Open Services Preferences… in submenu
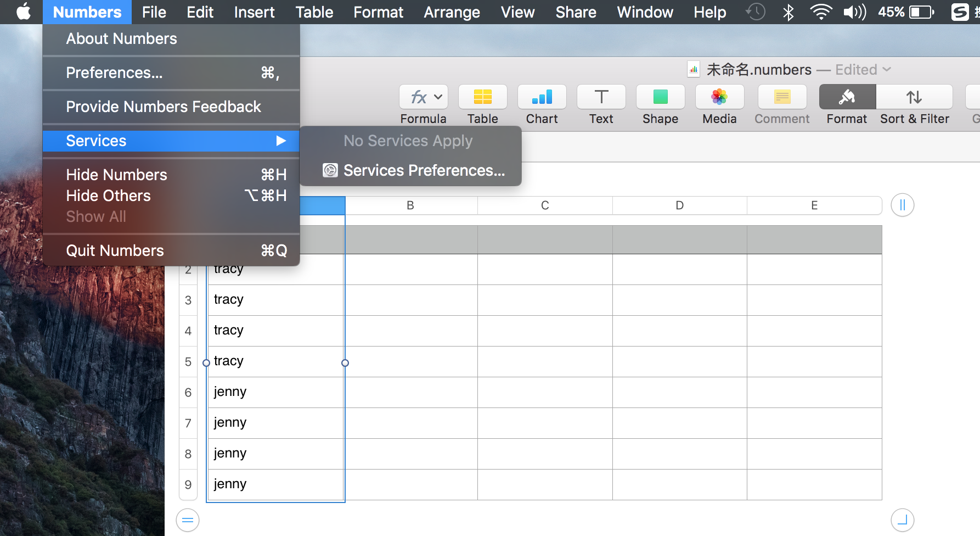Image resolution: width=980 pixels, height=536 pixels. point(410,170)
